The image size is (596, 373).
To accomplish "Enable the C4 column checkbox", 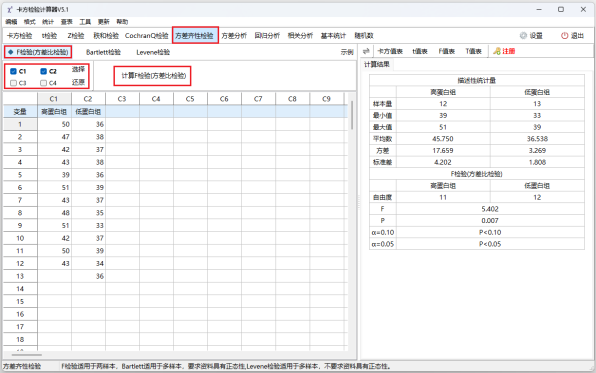I will click(x=43, y=83).
